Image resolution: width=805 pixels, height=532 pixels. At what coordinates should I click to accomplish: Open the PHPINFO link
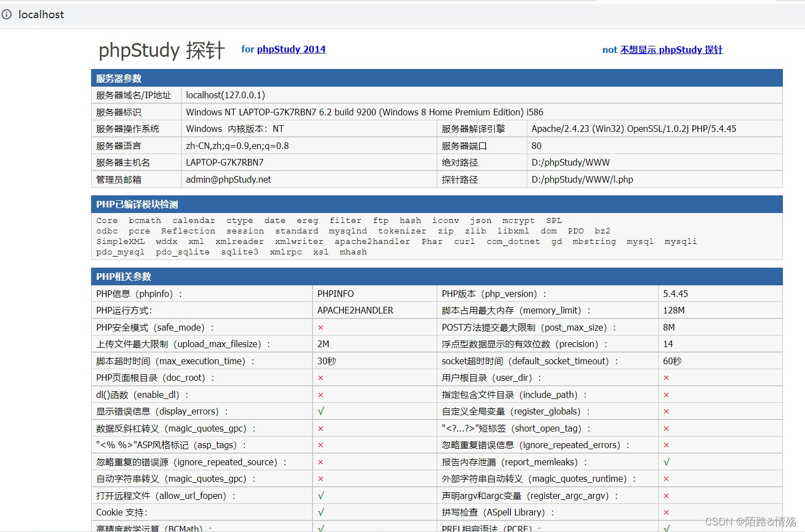click(335, 294)
